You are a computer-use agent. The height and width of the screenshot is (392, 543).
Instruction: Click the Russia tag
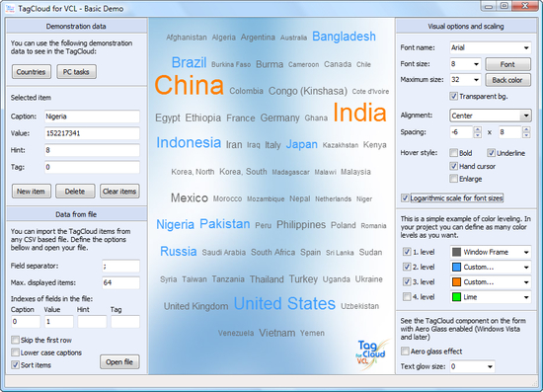pos(179,251)
